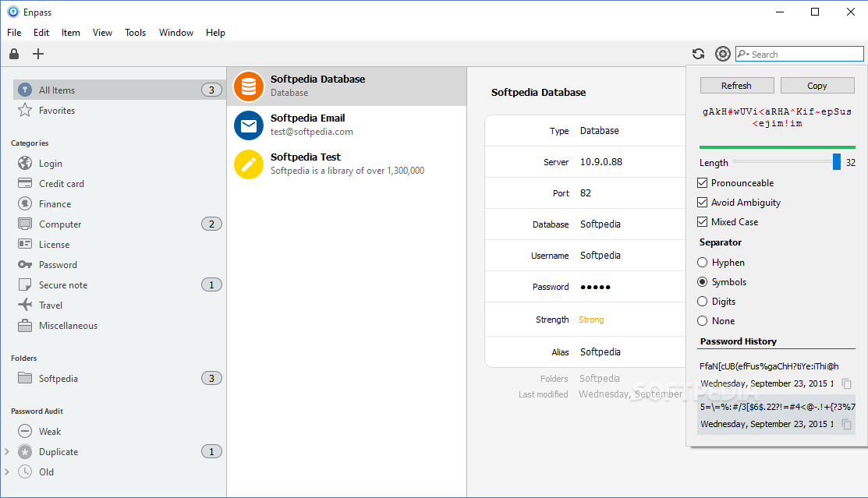Open the password generator gear icon
Viewport: 868px width, 498px height.
pos(722,54)
